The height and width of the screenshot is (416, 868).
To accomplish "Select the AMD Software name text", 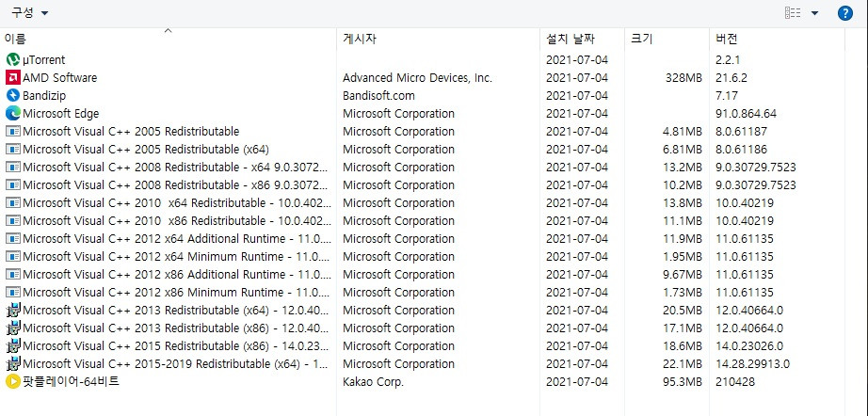I will click(x=60, y=77).
